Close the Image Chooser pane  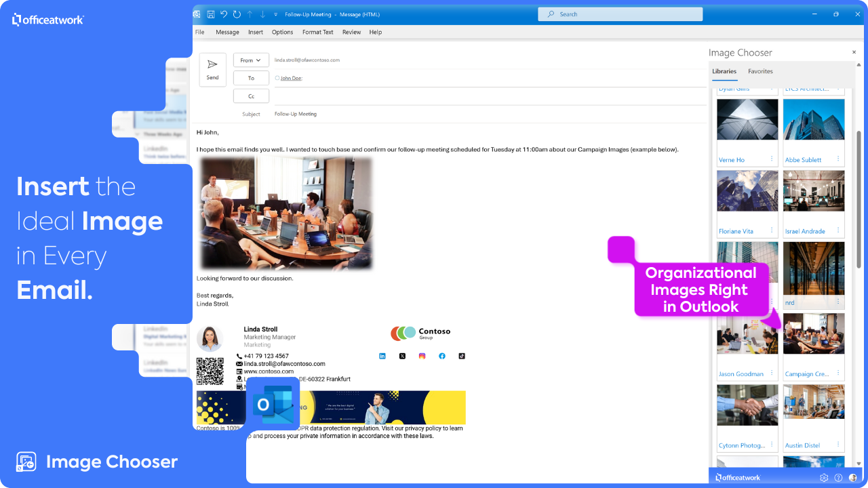tap(854, 52)
